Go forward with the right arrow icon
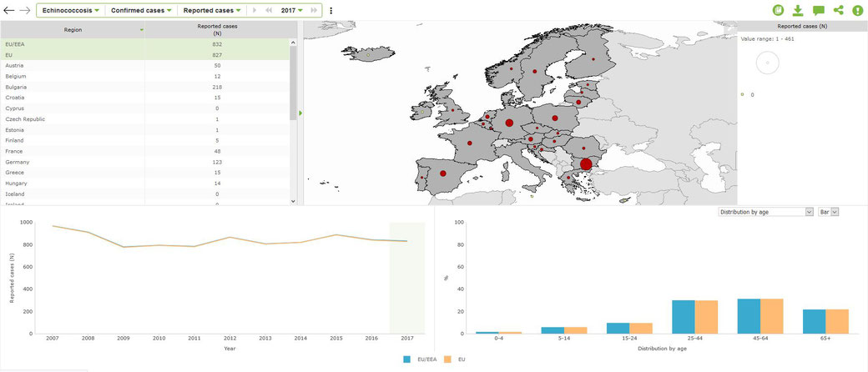Image resolution: width=868 pixels, height=372 pixels. pos(24,11)
